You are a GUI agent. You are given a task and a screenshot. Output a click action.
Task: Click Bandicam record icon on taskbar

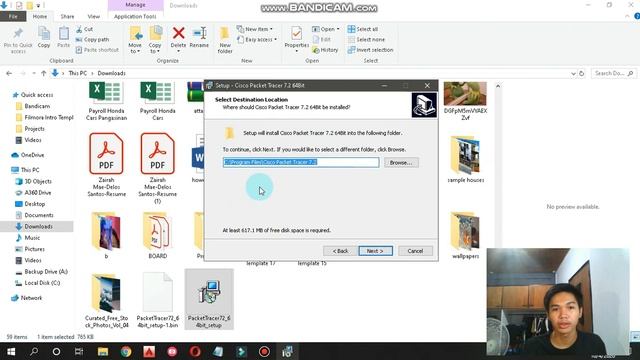point(264,351)
